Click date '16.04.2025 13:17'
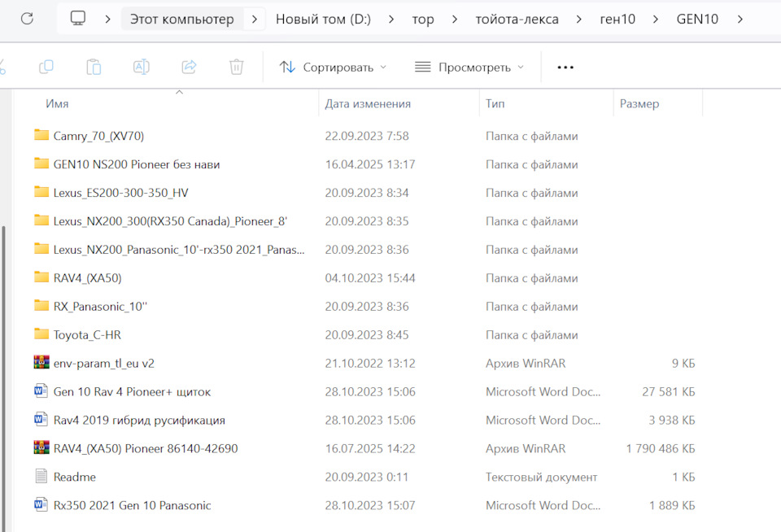The image size is (781, 532). click(x=370, y=164)
